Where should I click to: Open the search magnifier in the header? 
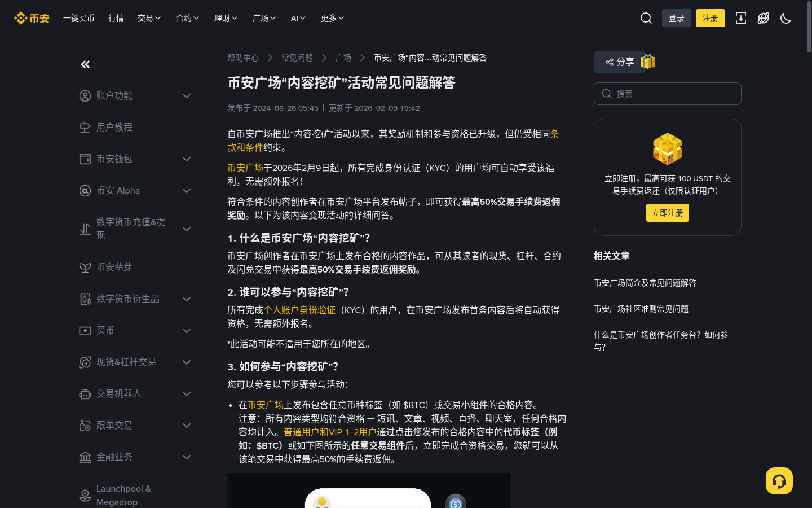pyautogui.click(x=646, y=18)
